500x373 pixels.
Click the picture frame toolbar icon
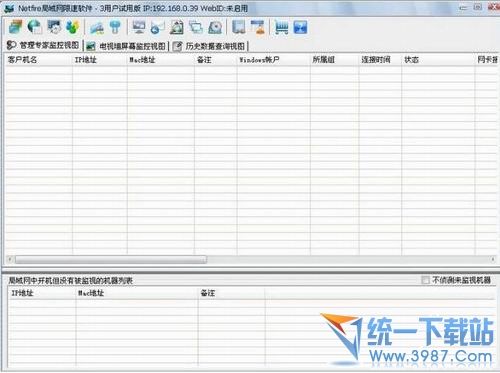click(x=177, y=27)
